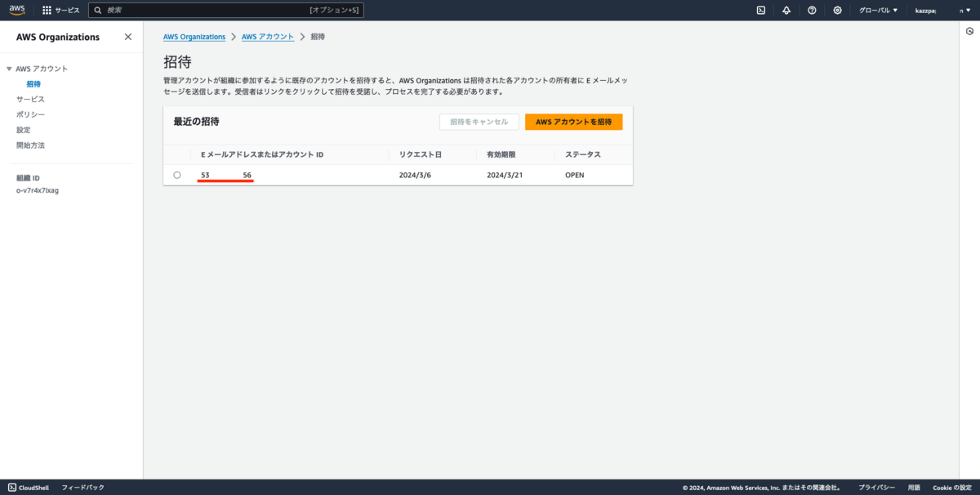Viewport: 980px width, 495px height.
Task: Collapse the AWS アカウント tree section
Action: tap(9, 69)
